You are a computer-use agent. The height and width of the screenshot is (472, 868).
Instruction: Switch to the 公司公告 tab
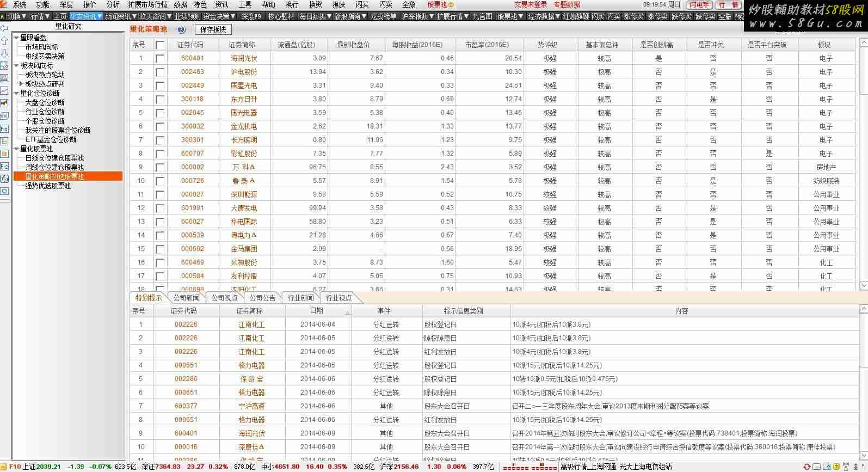tap(262, 298)
